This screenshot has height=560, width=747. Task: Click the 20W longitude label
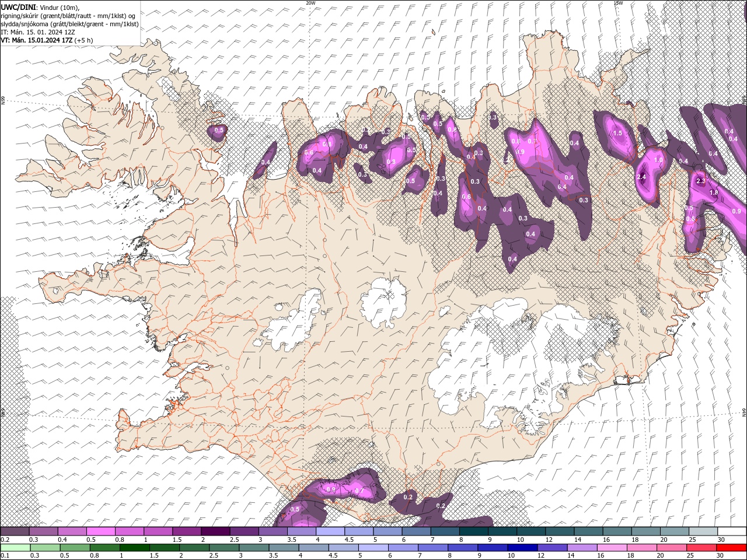click(x=310, y=3)
